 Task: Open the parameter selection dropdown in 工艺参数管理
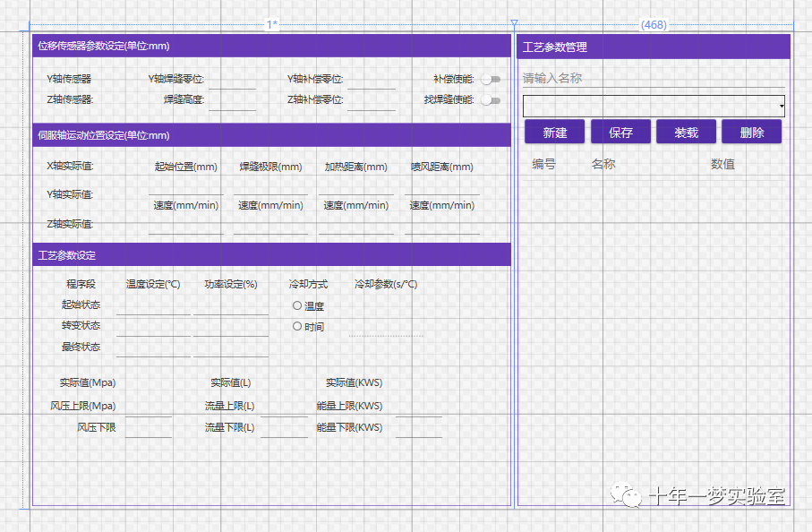pos(782,105)
